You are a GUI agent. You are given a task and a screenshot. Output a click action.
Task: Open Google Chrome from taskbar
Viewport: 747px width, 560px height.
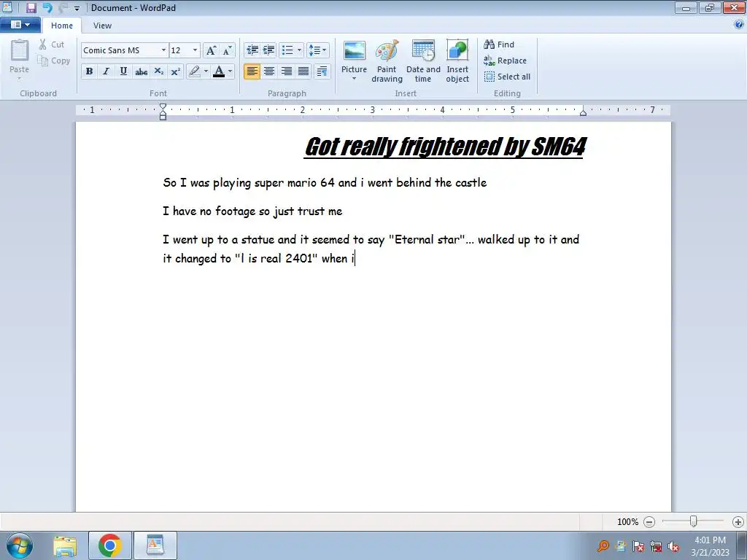click(x=110, y=545)
